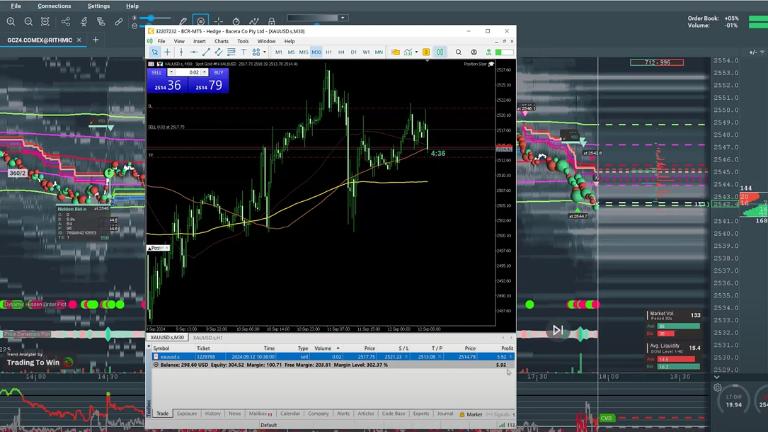The width and height of the screenshot is (768, 432).
Task: Switch to the History tab in Toolbox
Action: click(212, 413)
